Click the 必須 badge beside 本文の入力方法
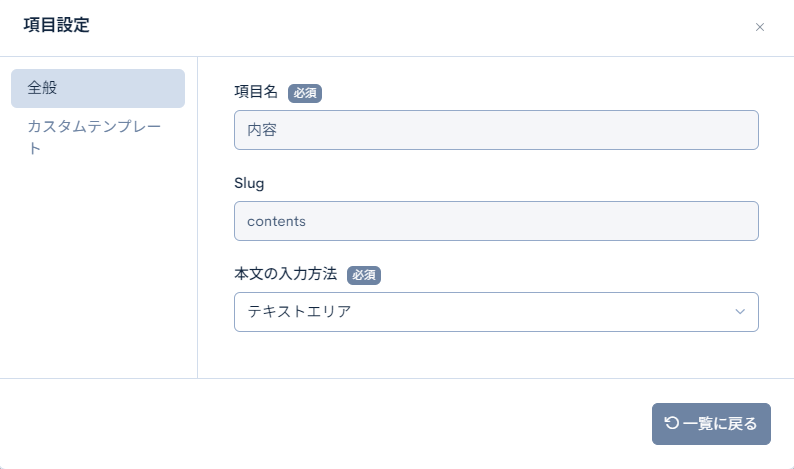Screen dimensions: 794x469 tap(364, 274)
